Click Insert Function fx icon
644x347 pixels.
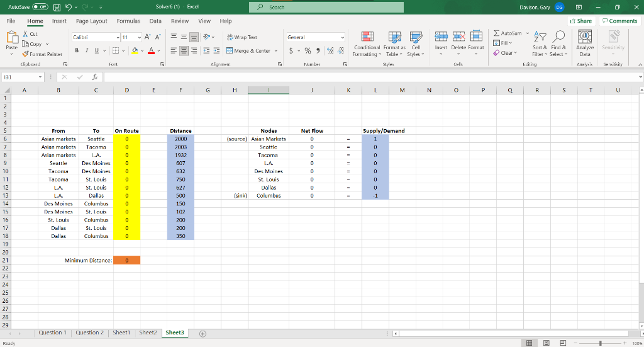(x=95, y=77)
